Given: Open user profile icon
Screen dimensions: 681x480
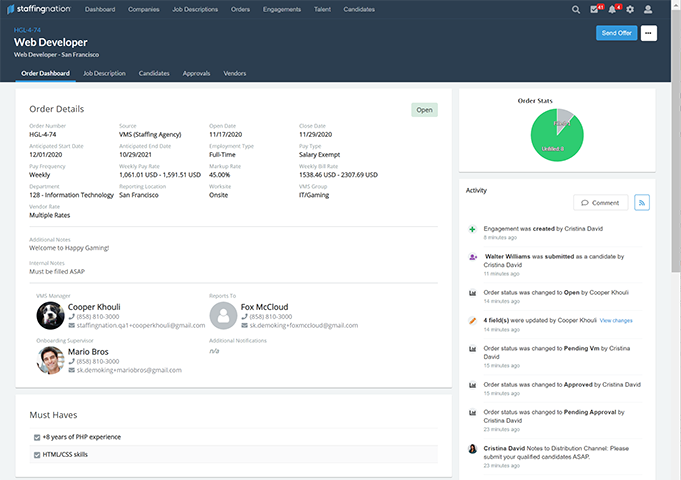Looking at the screenshot, I should (648, 10).
